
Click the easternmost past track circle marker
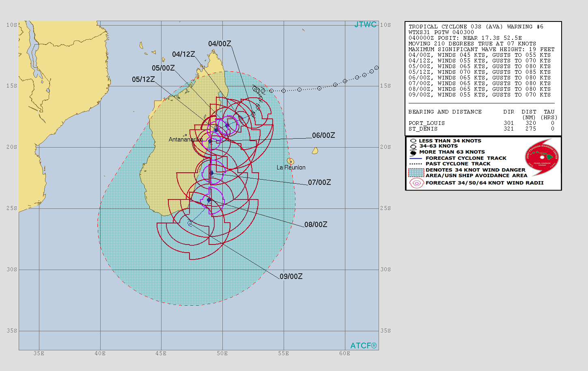377,68
